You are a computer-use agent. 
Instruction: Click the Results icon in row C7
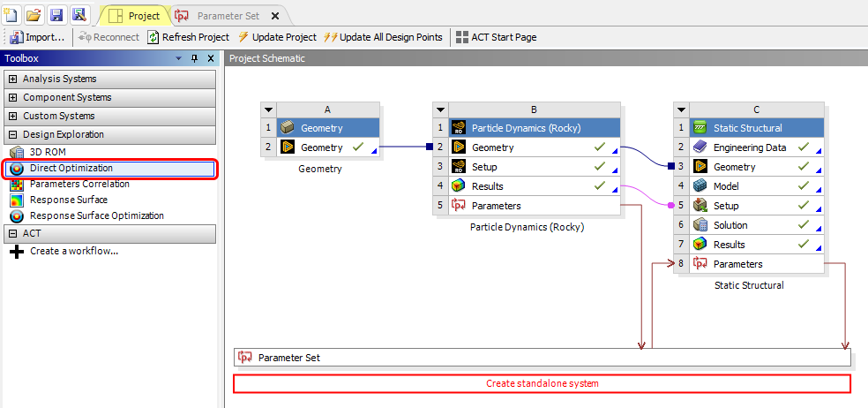pos(700,245)
